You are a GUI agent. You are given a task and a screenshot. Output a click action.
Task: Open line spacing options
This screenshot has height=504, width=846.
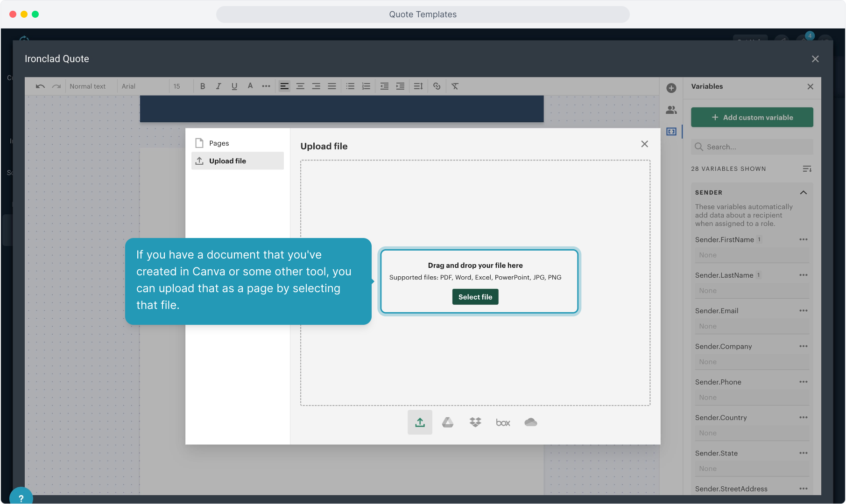click(x=418, y=86)
